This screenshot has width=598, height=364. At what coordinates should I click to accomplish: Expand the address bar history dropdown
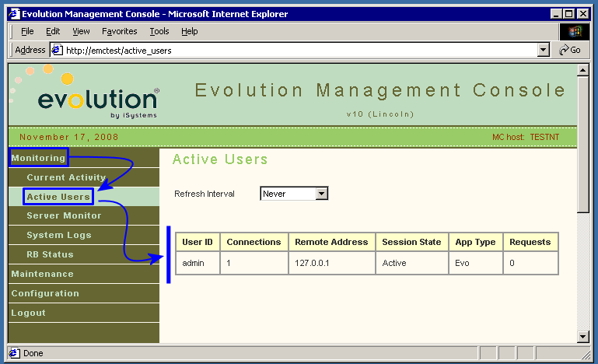pos(543,50)
